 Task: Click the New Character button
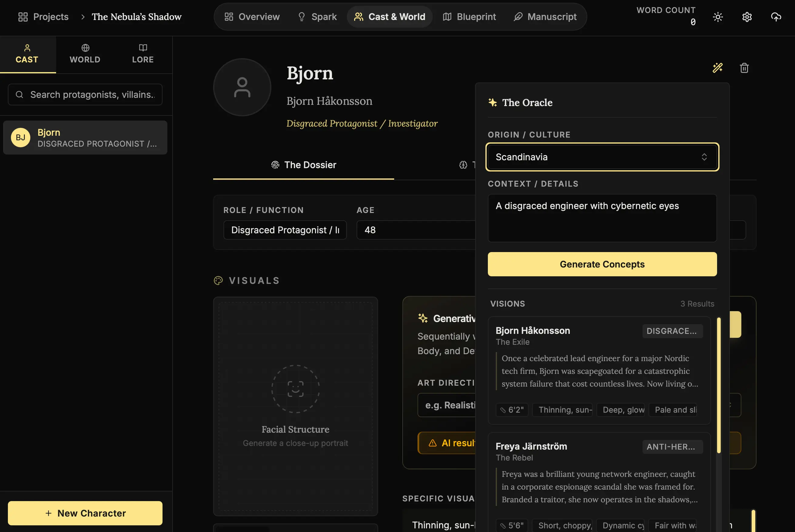coord(85,513)
